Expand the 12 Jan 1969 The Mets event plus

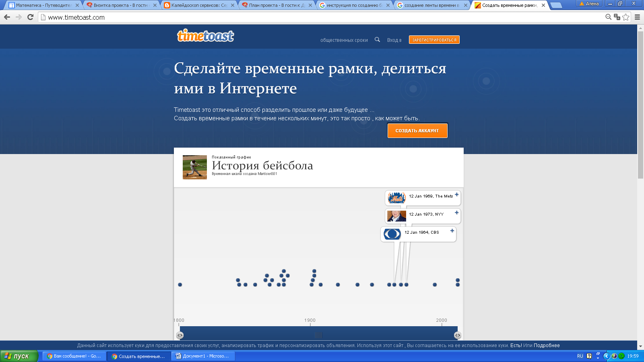(x=456, y=195)
